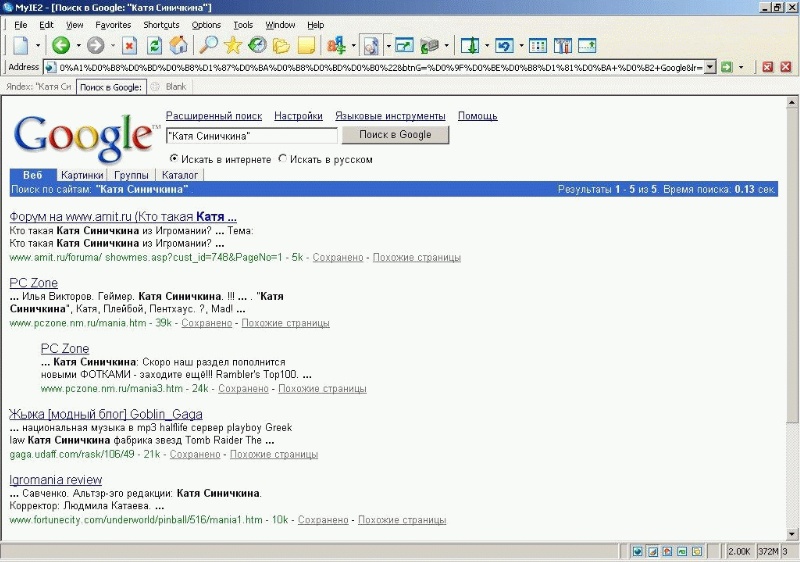Image resolution: width=800 pixels, height=562 pixels.
Task: Switch to the Blank tab
Action: pyautogui.click(x=171, y=87)
